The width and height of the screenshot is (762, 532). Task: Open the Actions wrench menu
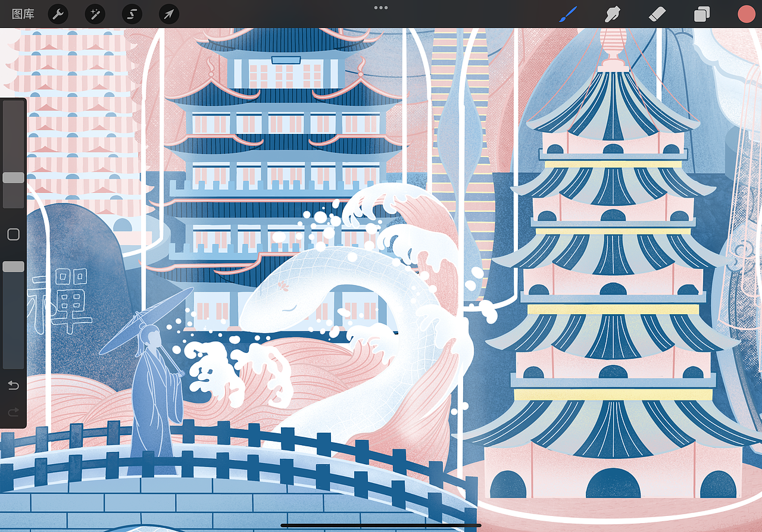tap(58, 14)
